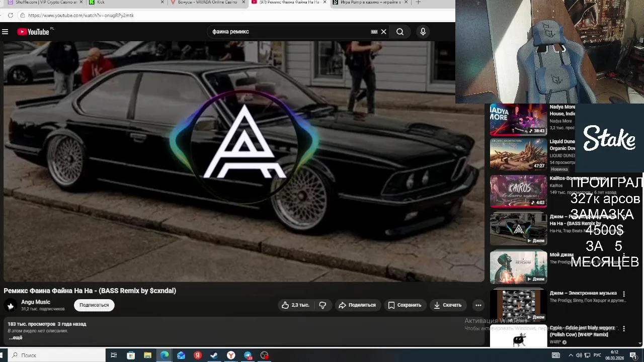
Task: Go to the YouTube home logo
Action: (33, 32)
